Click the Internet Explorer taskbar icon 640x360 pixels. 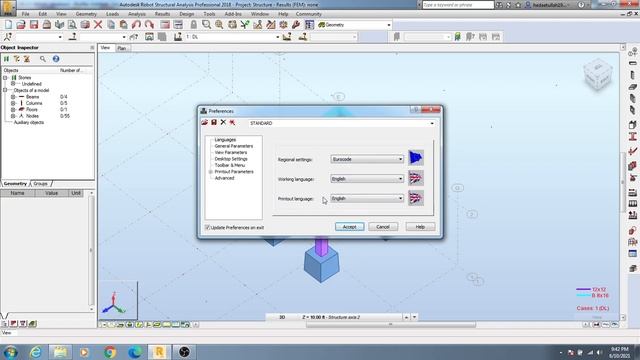pyautogui.click(x=36, y=352)
